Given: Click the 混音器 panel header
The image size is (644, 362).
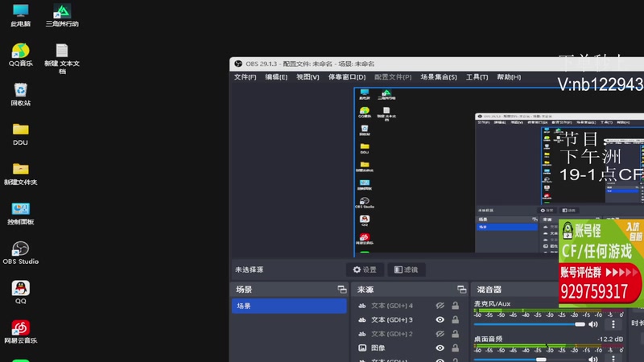Looking at the screenshot, I should tap(489, 290).
